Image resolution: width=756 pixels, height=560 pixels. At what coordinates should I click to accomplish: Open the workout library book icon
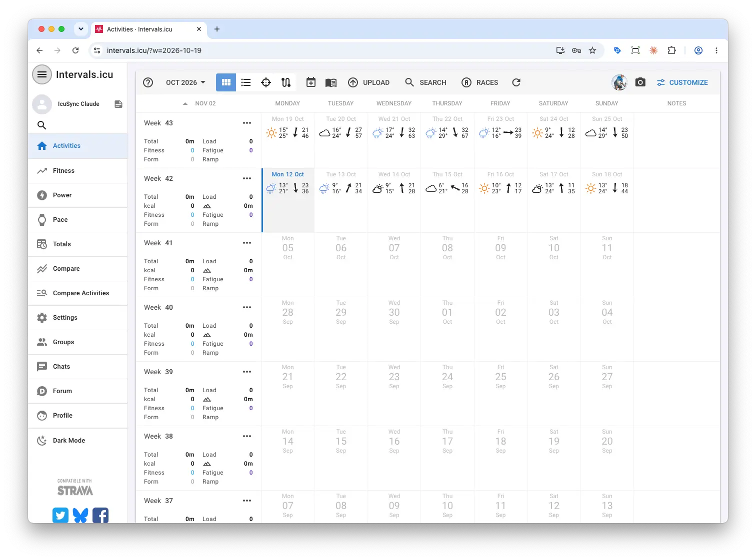tap(331, 82)
